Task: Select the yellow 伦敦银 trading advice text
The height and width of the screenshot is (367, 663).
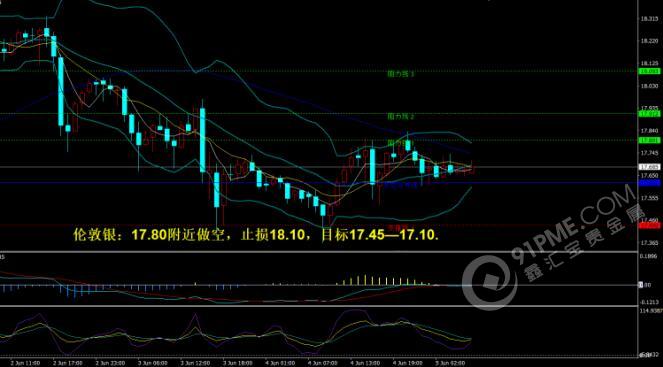Action: 256,235
